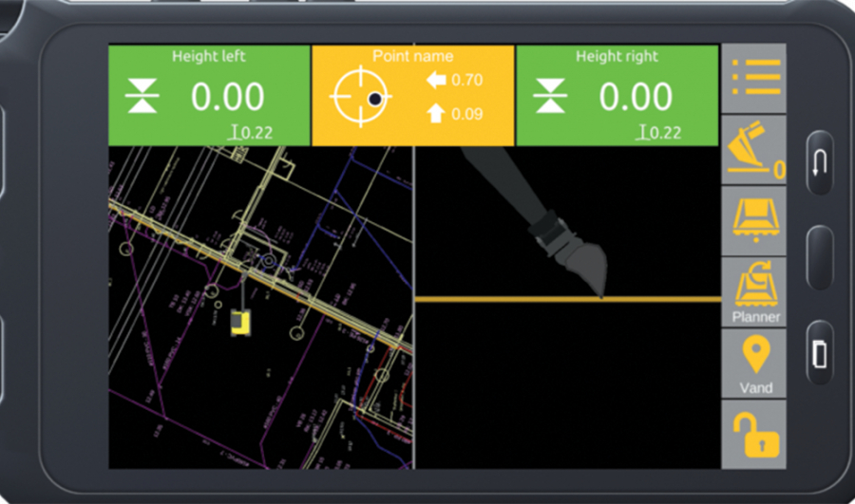The width and height of the screenshot is (855, 504).
Task: Open the Vand location pin
Action: [754, 364]
